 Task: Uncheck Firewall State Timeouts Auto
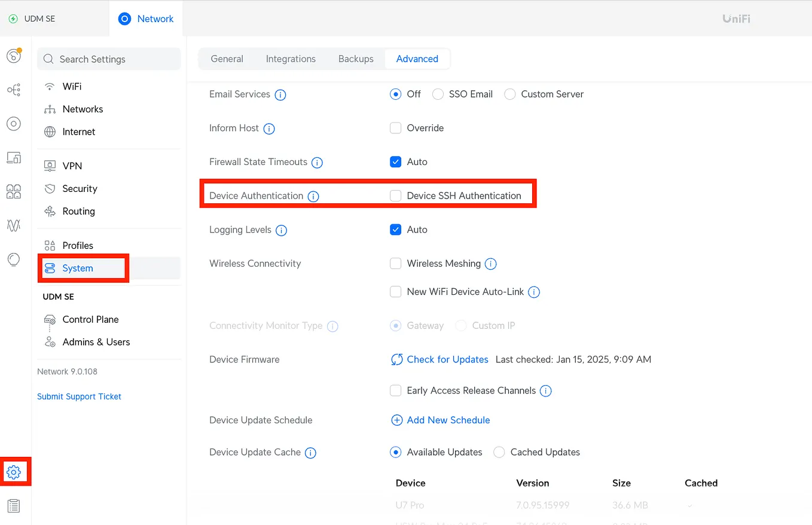pyautogui.click(x=395, y=161)
